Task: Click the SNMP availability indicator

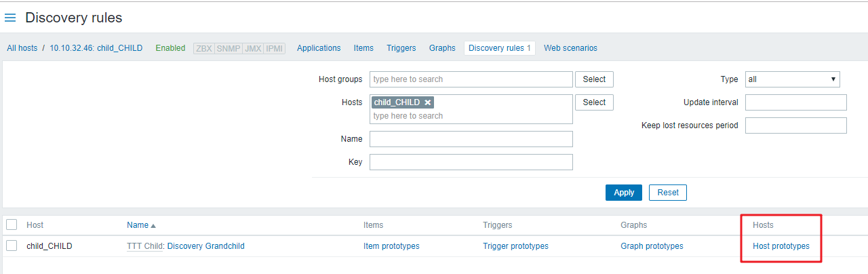Action: [x=229, y=48]
